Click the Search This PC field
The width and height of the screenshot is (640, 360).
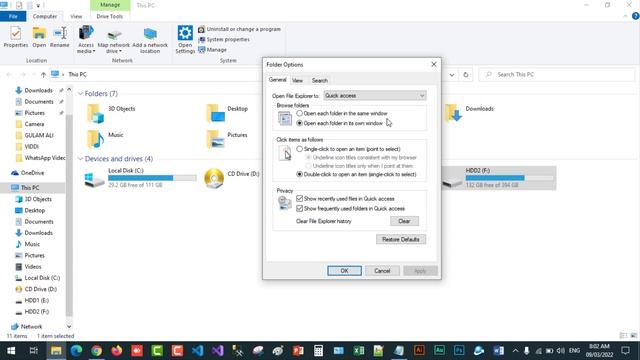tap(557, 75)
